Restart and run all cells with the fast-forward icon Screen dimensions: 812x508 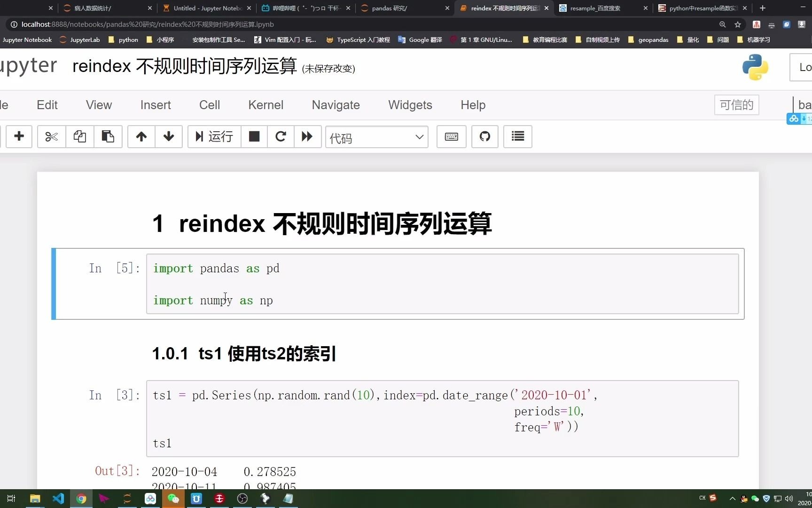307,136
